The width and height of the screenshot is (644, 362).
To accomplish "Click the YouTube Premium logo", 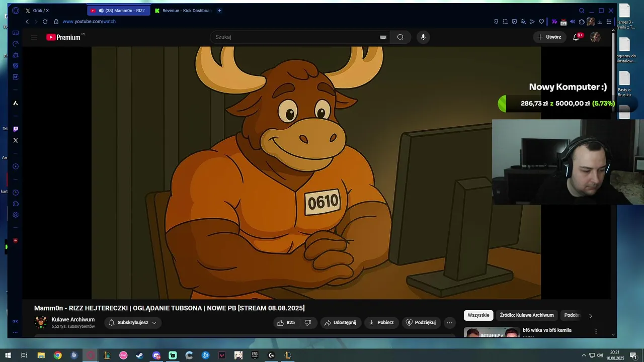I will coord(63,37).
